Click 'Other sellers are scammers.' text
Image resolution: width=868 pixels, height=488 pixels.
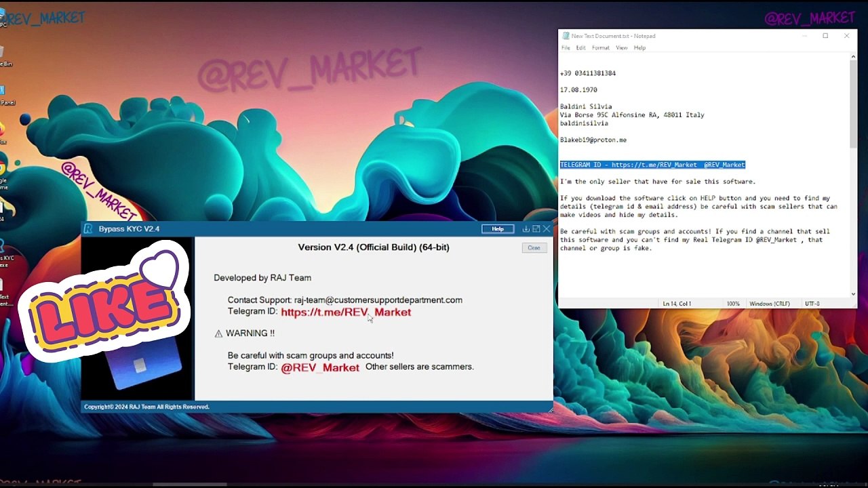(420, 367)
